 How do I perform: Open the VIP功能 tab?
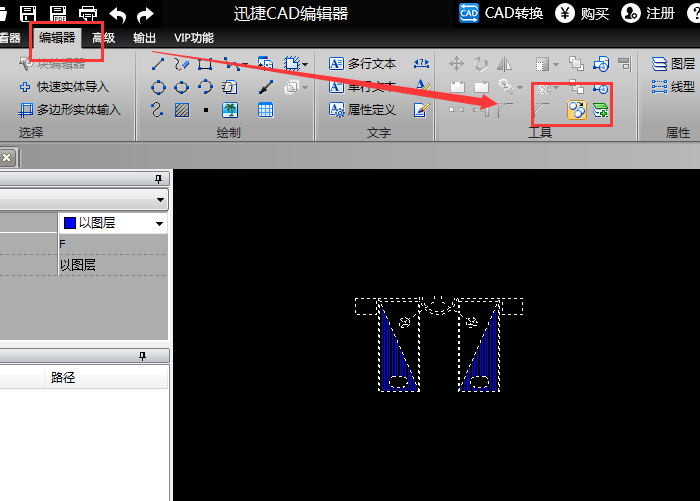(x=193, y=38)
